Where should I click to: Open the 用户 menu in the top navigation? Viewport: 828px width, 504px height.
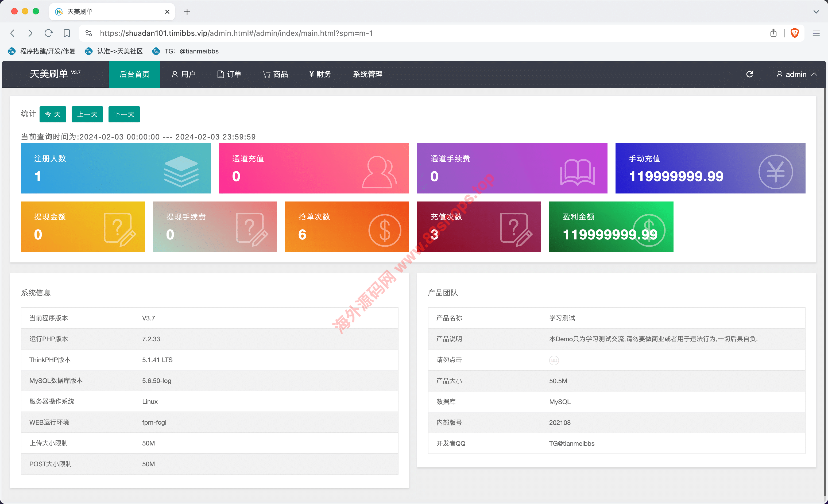pos(183,74)
